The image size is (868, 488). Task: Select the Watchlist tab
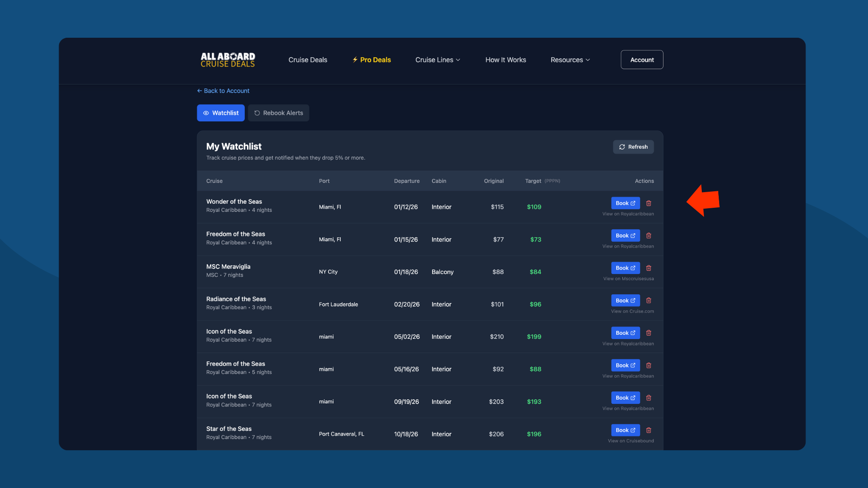point(221,113)
